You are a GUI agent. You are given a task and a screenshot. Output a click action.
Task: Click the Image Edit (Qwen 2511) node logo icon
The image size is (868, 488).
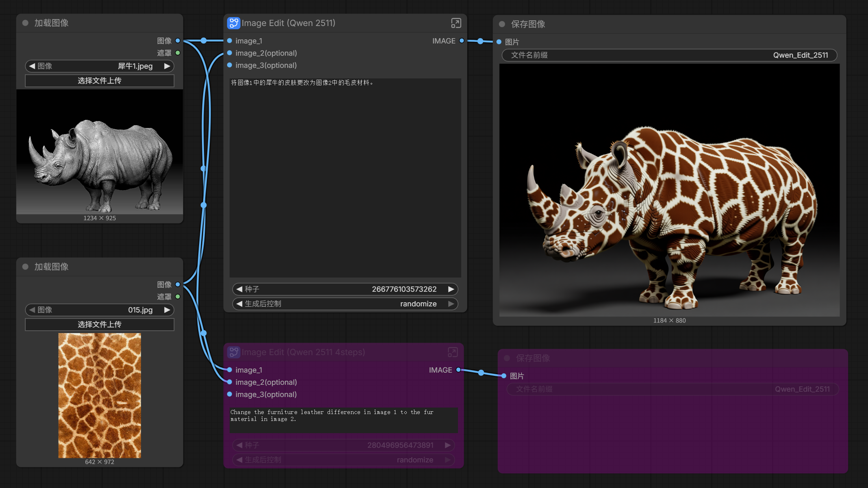pyautogui.click(x=233, y=23)
